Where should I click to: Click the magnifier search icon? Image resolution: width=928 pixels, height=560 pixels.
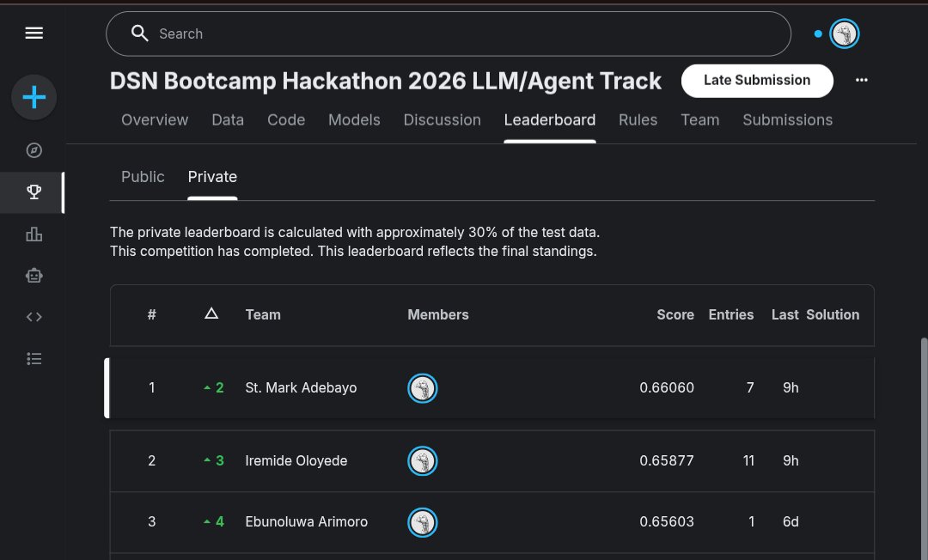click(x=140, y=33)
